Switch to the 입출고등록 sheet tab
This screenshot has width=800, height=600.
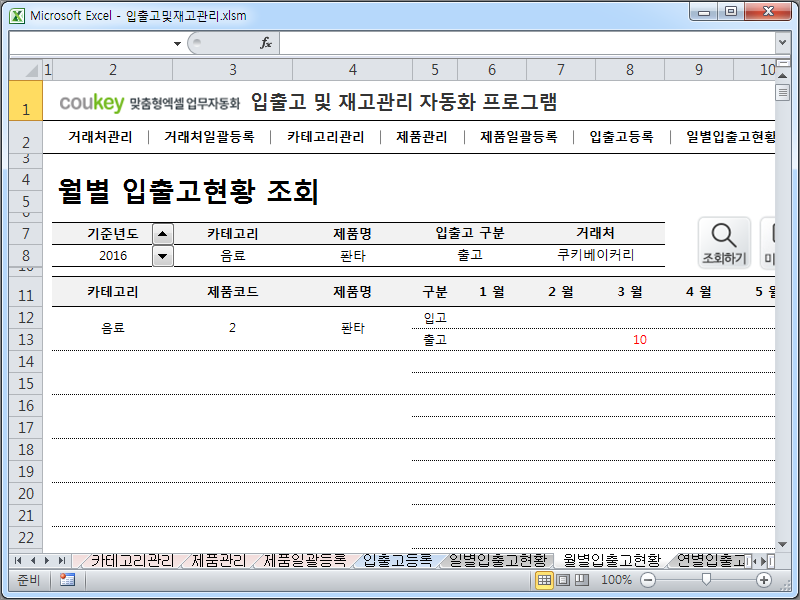[397, 561]
